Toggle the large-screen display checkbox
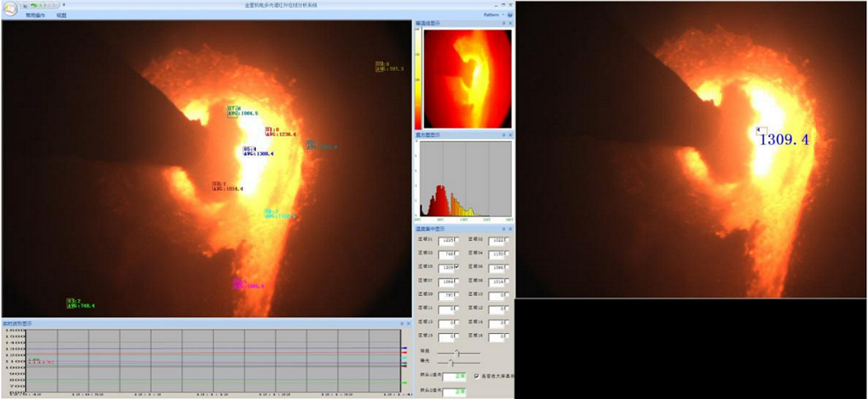Viewport: 868px width, 399px height. tap(477, 376)
